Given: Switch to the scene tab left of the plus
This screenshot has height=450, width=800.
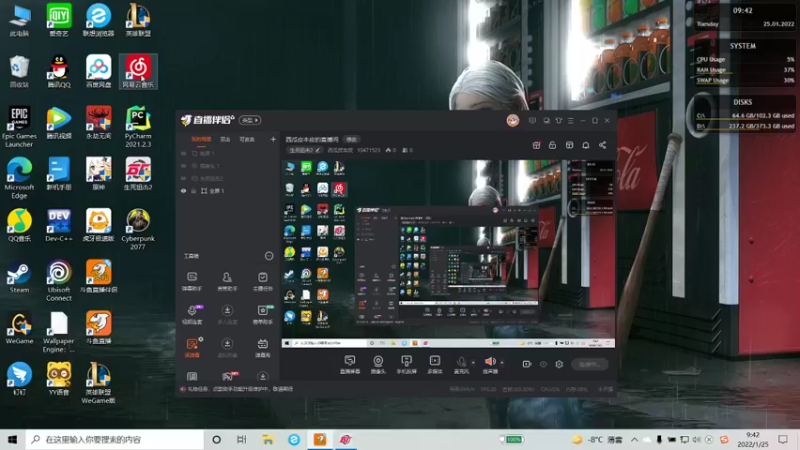Looking at the screenshot, I should (x=247, y=139).
